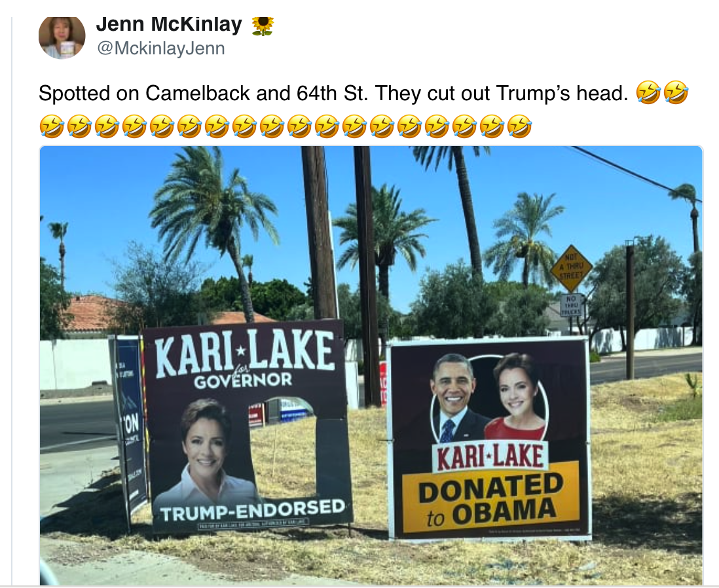Click the yellow 'Donated to Obama' banner
Viewport: 719px width, 588px height.
[x=490, y=497]
